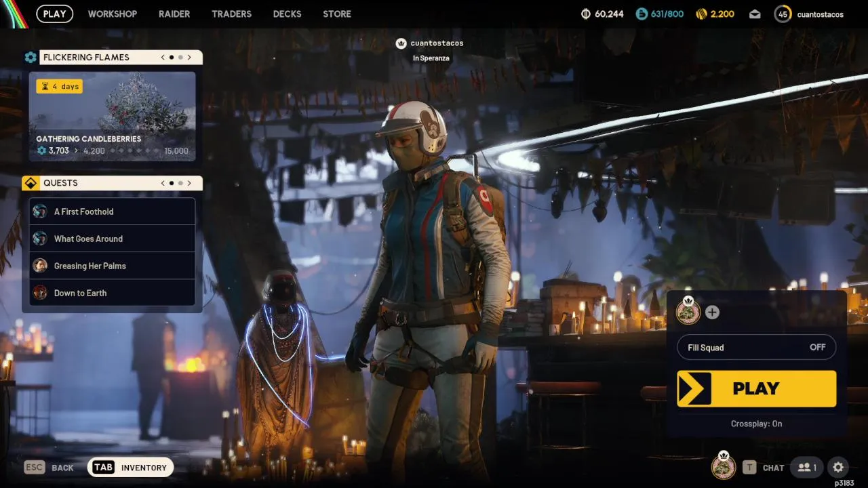Open the Chat panel
Image resolution: width=868 pixels, height=488 pixels.
click(x=764, y=468)
